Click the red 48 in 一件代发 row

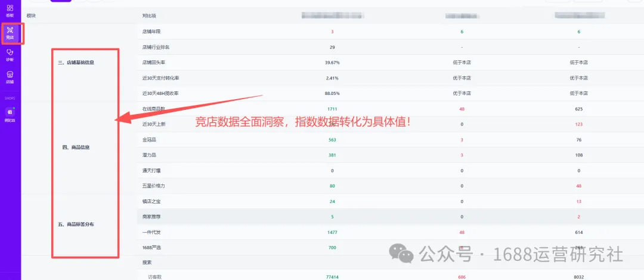coord(462,232)
